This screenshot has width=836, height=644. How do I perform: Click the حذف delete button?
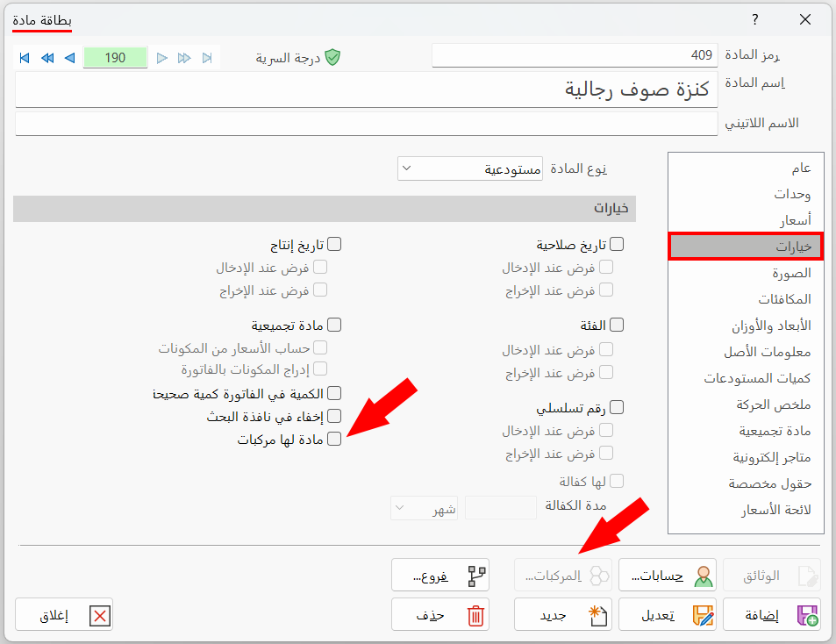point(439,615)
